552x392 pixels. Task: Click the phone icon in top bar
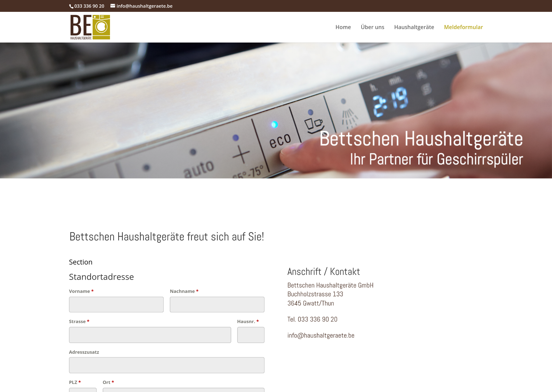(71, 6)
